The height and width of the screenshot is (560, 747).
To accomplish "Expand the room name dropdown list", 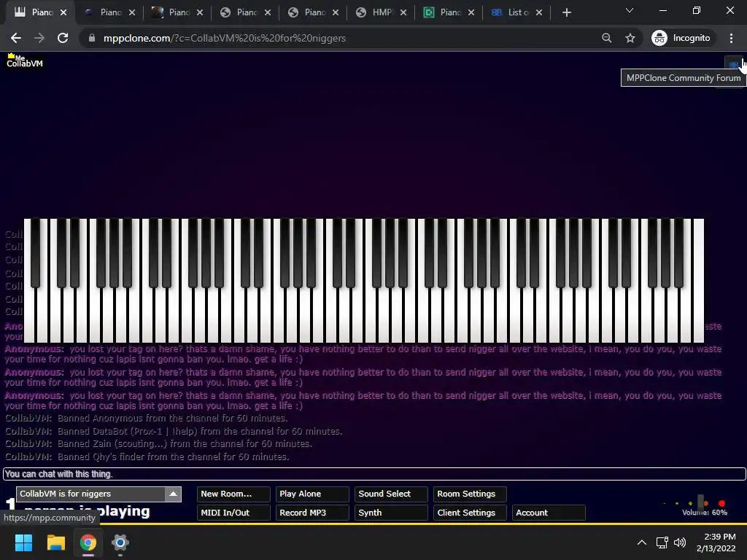I will pyautogui.click(x=98, y=494).
